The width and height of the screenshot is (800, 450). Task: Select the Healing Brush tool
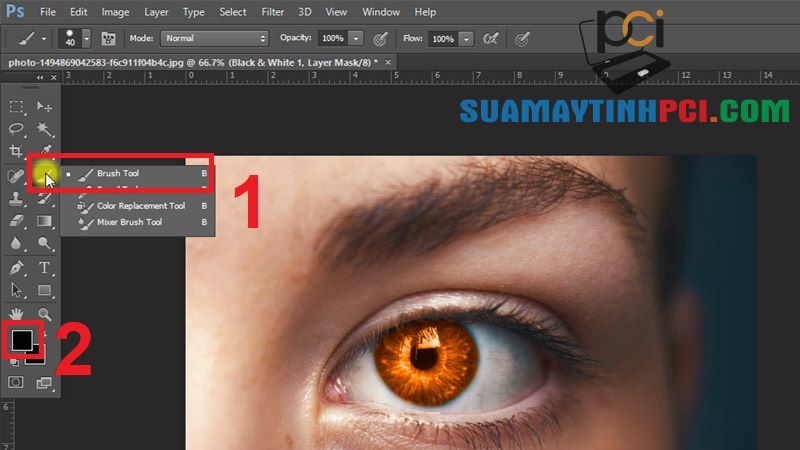(x=16, y=176)
